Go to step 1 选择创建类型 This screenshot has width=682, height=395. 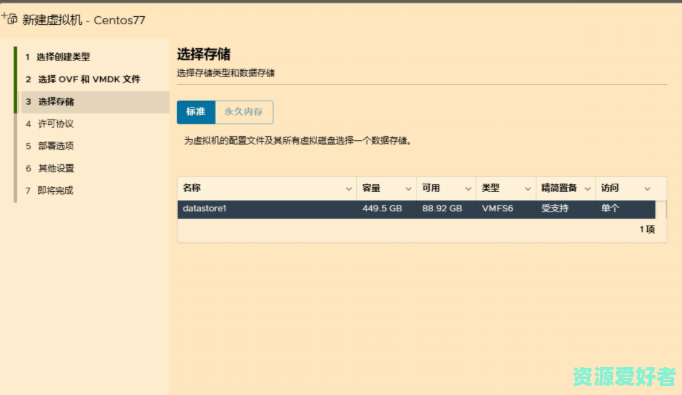pos(57,57)
